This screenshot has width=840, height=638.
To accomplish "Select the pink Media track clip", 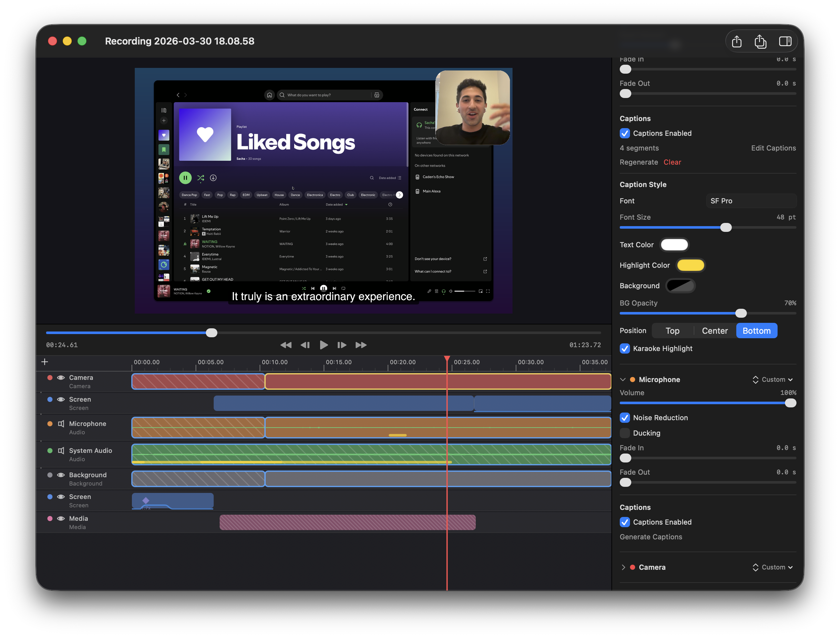I will pos(347,522).
